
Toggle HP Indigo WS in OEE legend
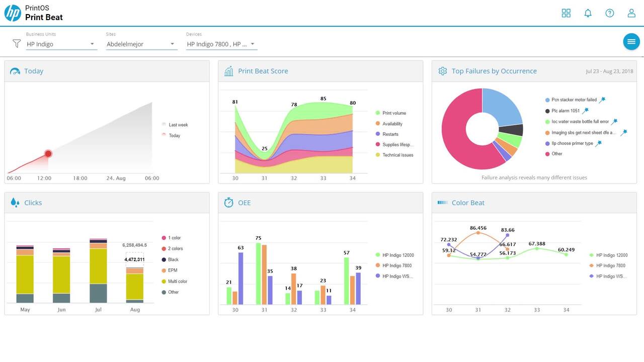pyautogui.click(x=394, y=276)
